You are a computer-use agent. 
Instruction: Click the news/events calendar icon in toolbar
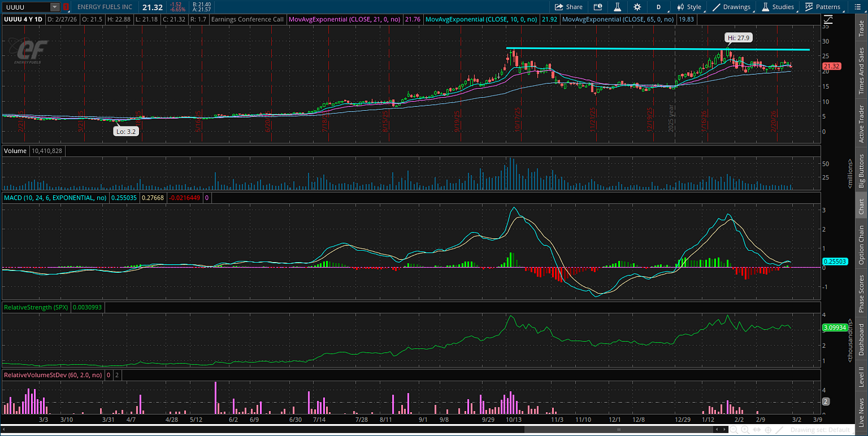pyautogui.click(x=598, y=7)
